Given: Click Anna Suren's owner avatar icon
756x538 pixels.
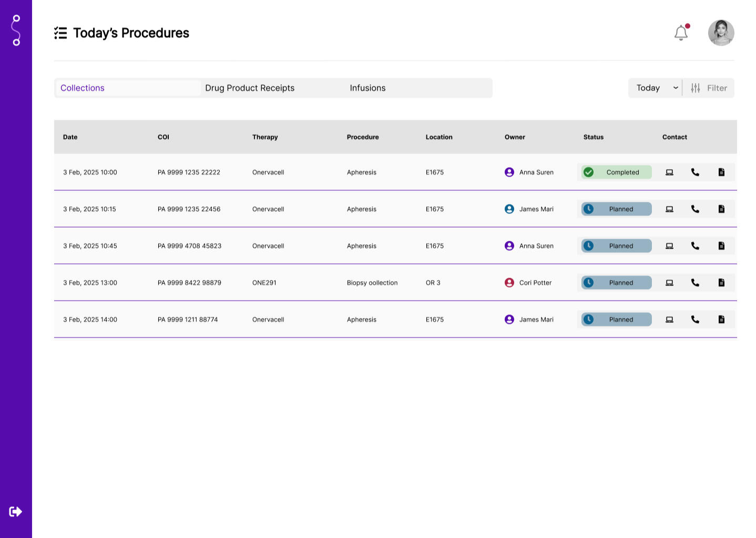Looking at the screenshot, I should (509, 172).
